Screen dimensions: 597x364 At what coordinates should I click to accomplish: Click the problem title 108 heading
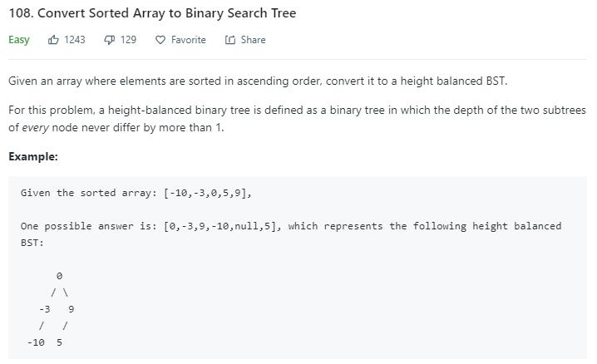tap(152, 13)
